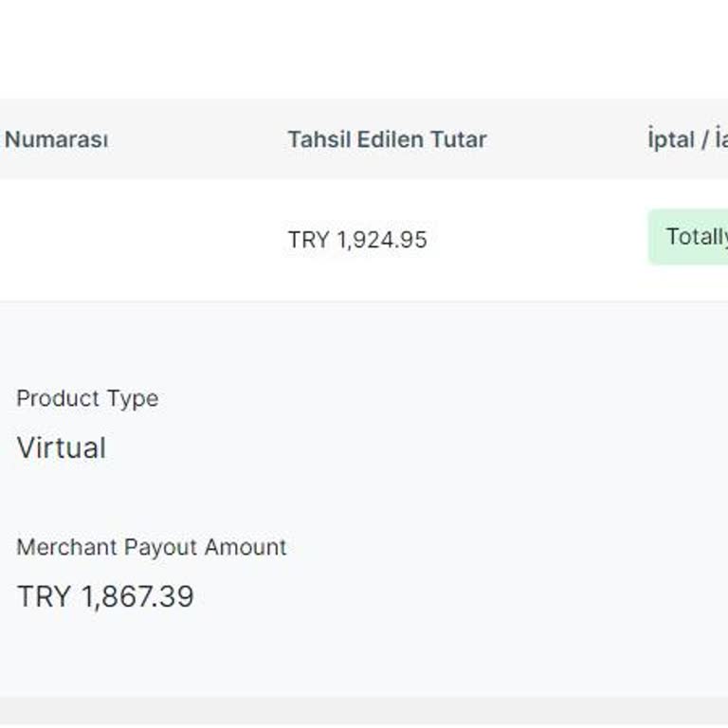The height and width of the screenshot is (728, 728).
Task: Select the TRY 1,924.95 collected amount
Action: click(x=357, y=240)
